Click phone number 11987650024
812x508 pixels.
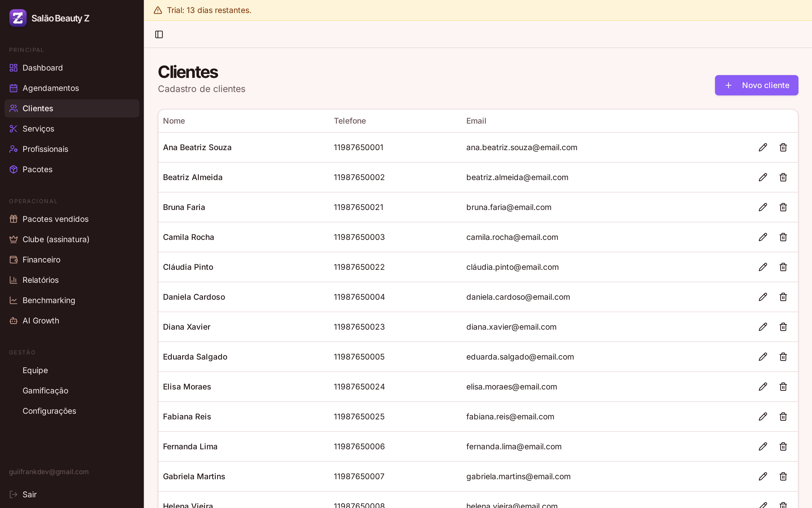[x=359, y=387]
